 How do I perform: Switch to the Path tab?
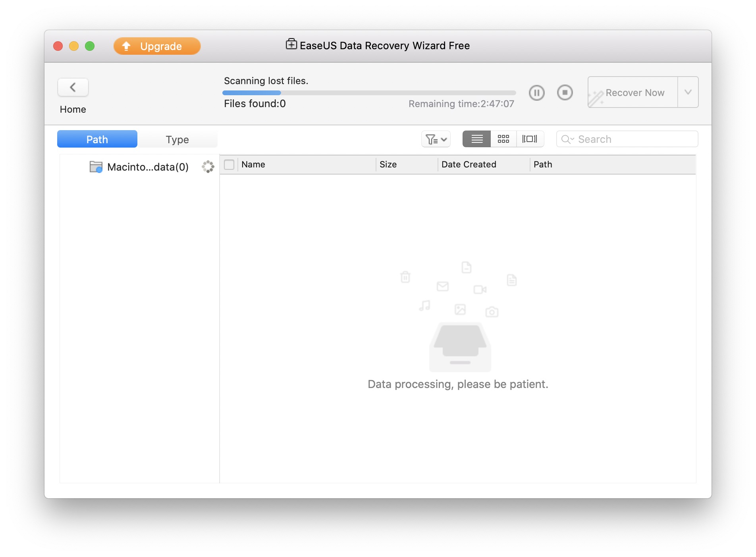click(97, 139)
